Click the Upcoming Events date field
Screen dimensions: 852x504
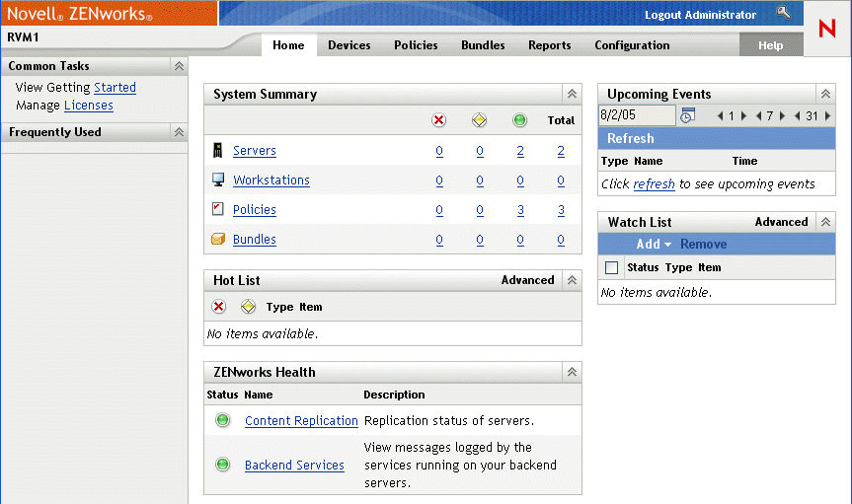[637, 115]
